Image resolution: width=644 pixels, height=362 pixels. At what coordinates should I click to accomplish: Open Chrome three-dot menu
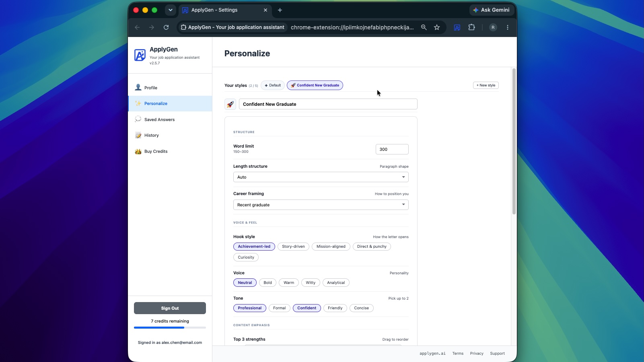coord(508,27)
